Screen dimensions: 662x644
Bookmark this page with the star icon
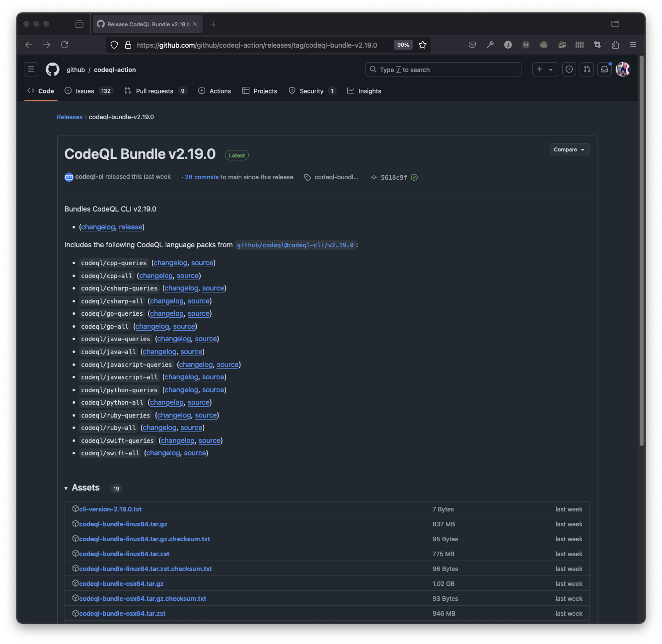pyautogui.click(x=423, y=45)
